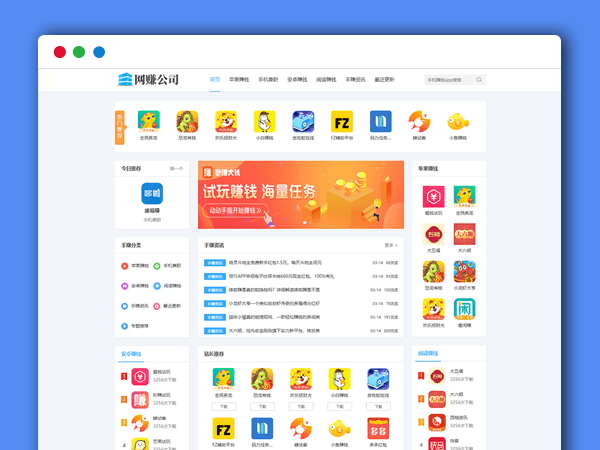Select the 首页 navigation tab
600x450 pixels.
click(215, 80)
